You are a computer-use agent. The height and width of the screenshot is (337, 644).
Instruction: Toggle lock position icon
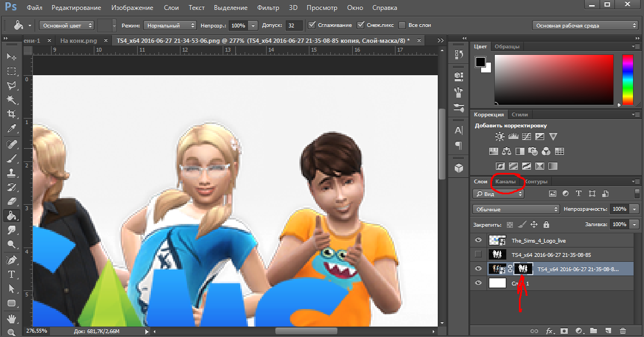point(534,224)
